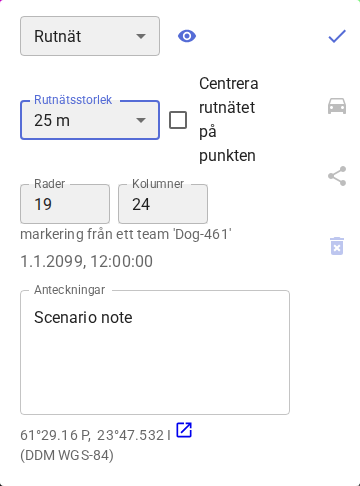Click into the Anteckningar notes box

pos(155,352)
